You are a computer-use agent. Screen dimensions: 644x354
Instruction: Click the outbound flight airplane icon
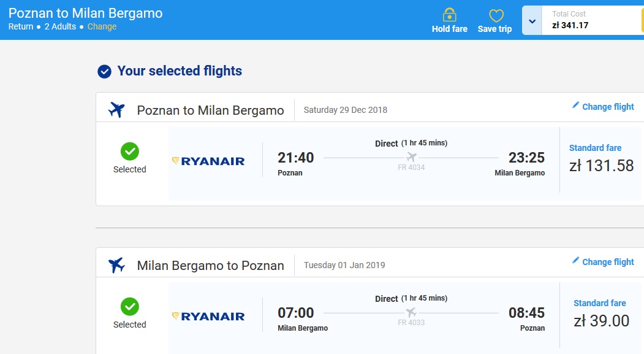click(116, 110)
